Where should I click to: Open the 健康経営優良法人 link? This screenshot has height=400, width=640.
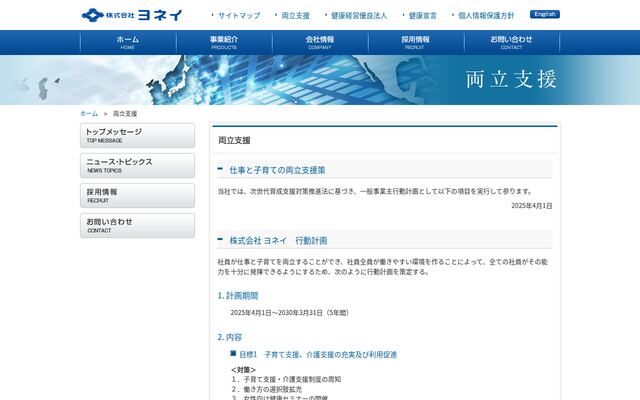[359, 16]
